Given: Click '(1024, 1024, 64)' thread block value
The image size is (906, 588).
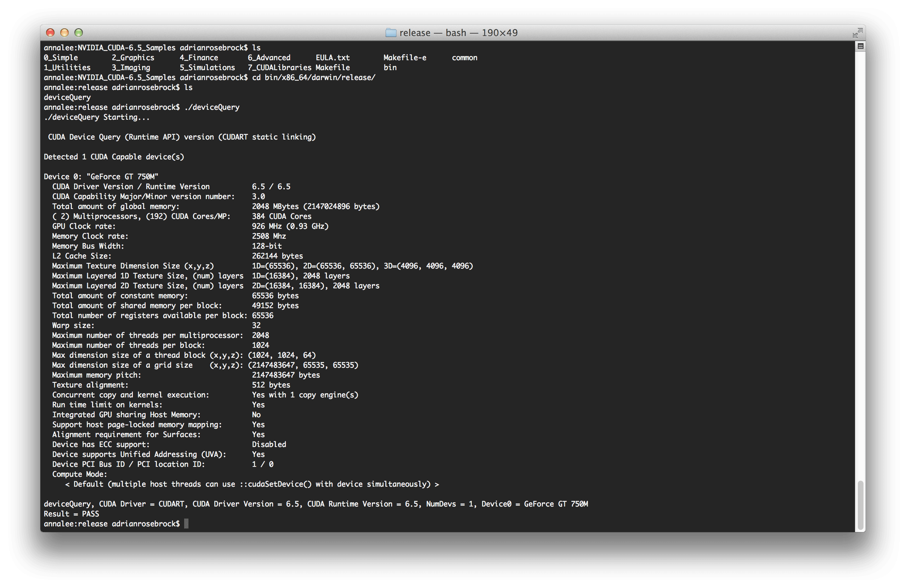Looking at the screenshot, I should 282,355.
